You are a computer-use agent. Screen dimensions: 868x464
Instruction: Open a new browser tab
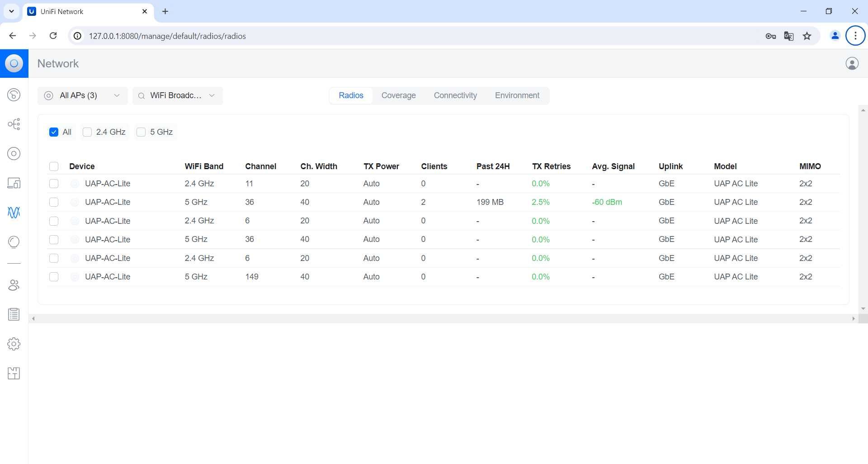pyautogui.click(x=165, y=11)
